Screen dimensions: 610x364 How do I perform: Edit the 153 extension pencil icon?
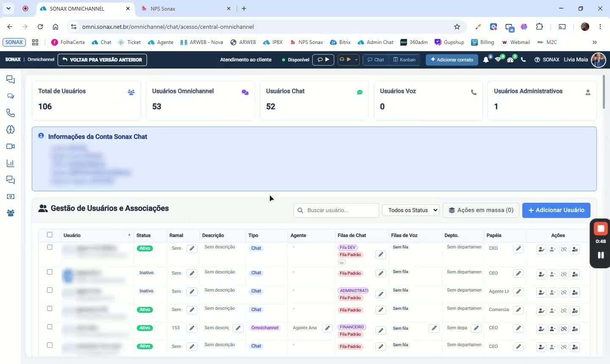point(192,328)
